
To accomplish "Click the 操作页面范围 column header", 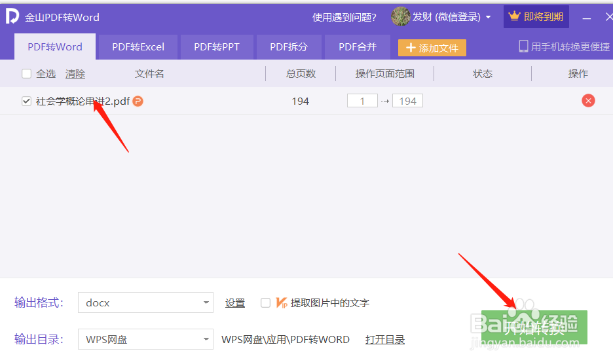I will [384, 73].
